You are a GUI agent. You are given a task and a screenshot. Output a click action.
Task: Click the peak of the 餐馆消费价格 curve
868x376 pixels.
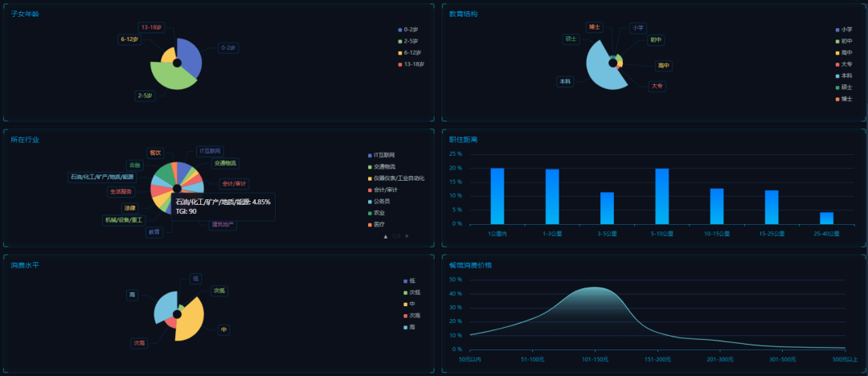pos(593,288)
